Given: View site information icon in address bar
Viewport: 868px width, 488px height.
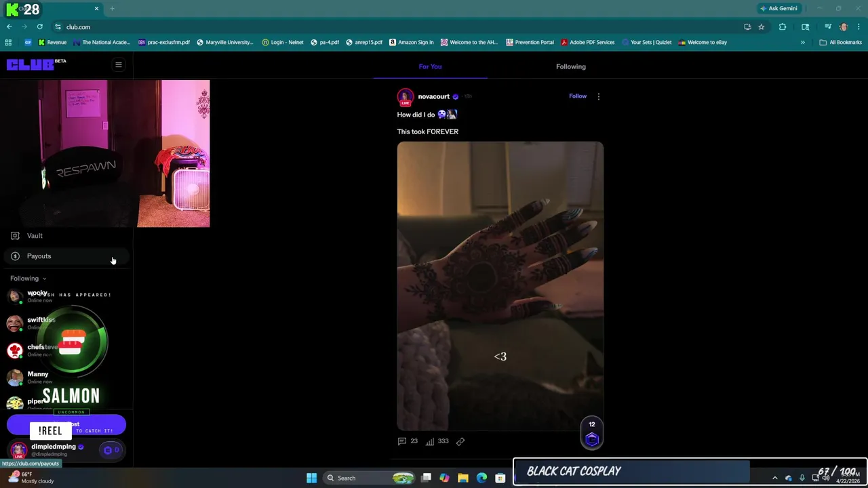Looking at the screenshot, I should [x=59, y=27].
